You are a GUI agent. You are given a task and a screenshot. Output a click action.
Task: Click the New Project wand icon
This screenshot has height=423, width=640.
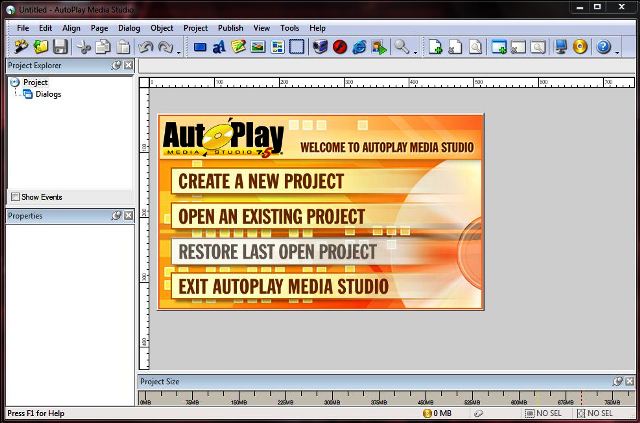[x=20, y=47]
